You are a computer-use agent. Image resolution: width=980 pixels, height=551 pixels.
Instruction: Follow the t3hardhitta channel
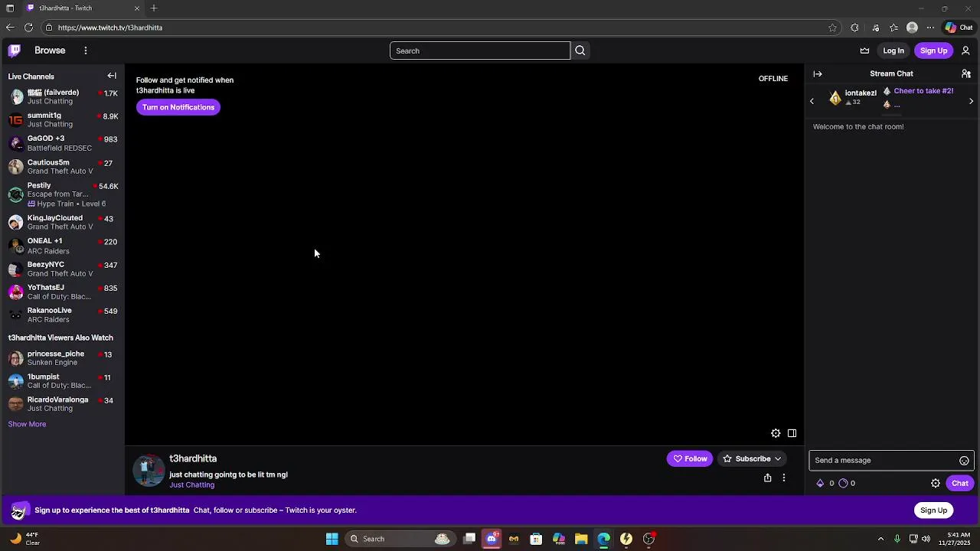point(690,459)
